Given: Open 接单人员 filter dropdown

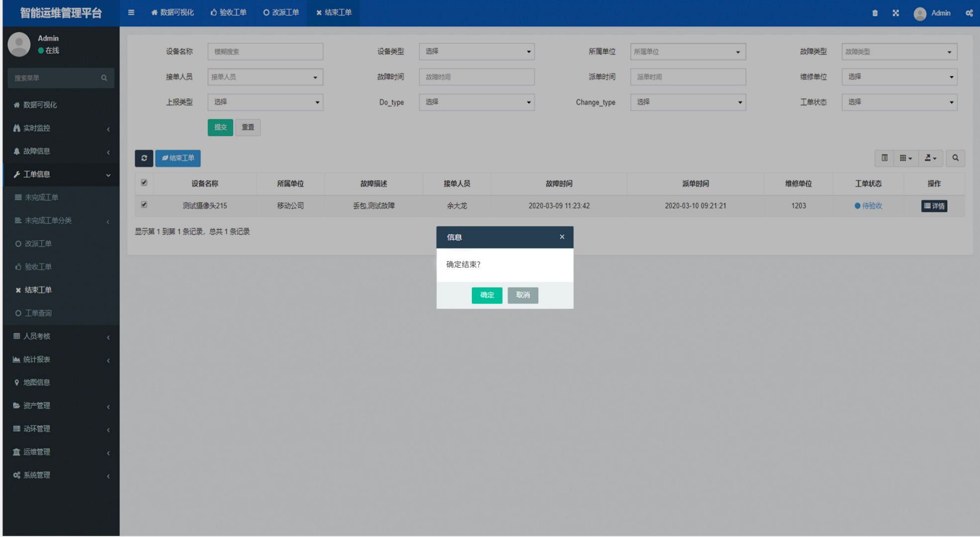Looking at the screenshot, I should tap(265, 77).
